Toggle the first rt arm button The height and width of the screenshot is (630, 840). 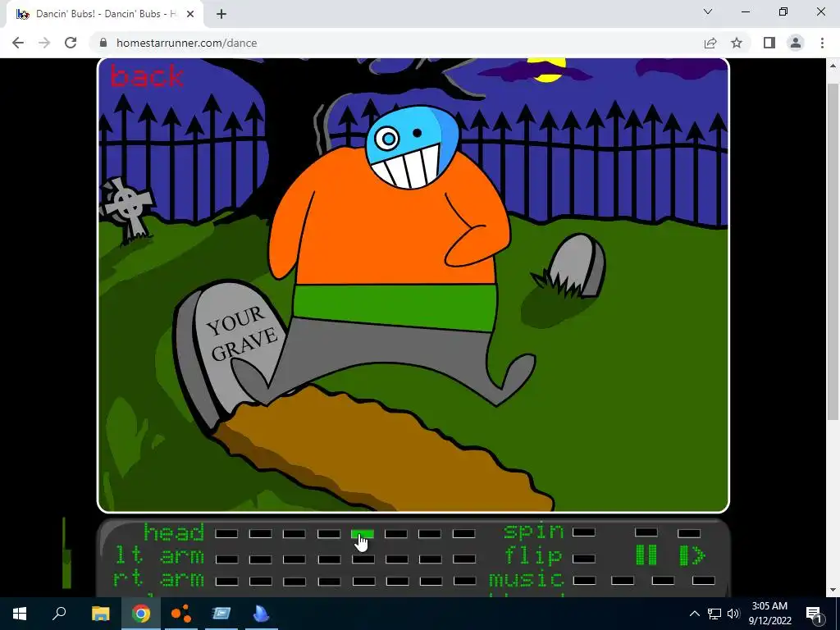click(226, 582)
